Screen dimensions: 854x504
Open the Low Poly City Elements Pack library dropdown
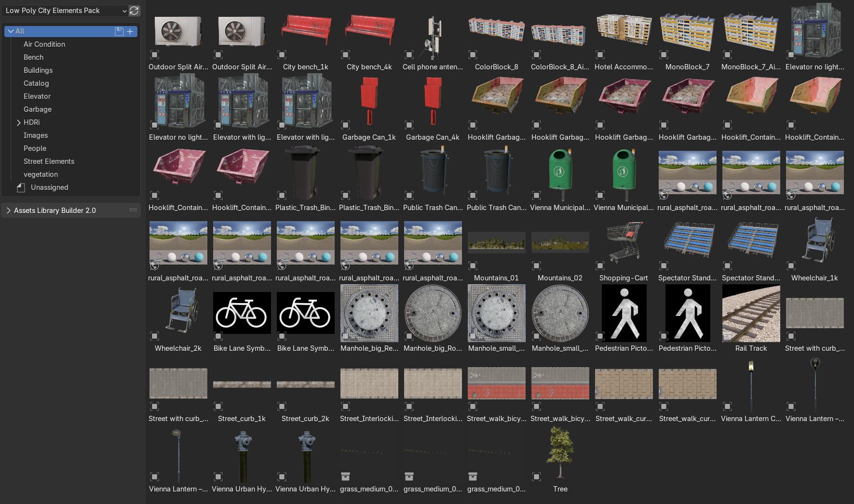65,11
